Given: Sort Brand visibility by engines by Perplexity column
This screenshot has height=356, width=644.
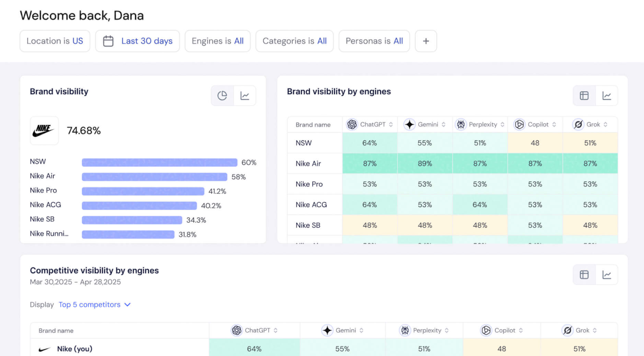Looking at the screenshot, I should tap(502, 125).
